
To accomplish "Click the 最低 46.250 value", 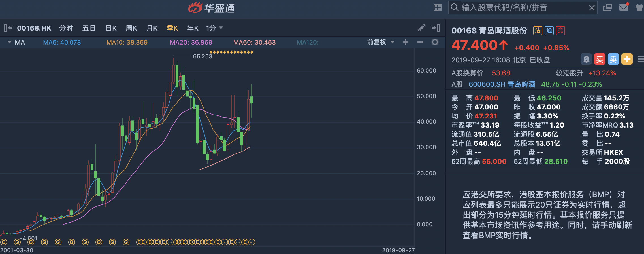I will tap(549, 98).
